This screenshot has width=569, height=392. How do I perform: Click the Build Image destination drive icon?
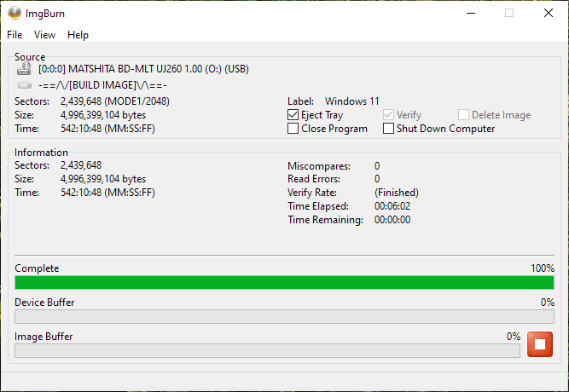click(25, 85)
